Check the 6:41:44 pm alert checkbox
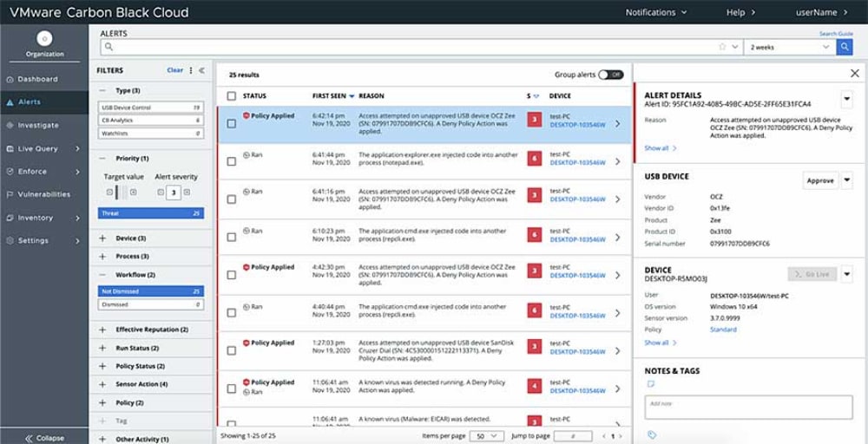The height and width of the screenshot is (444, 868). coord(232,161)
